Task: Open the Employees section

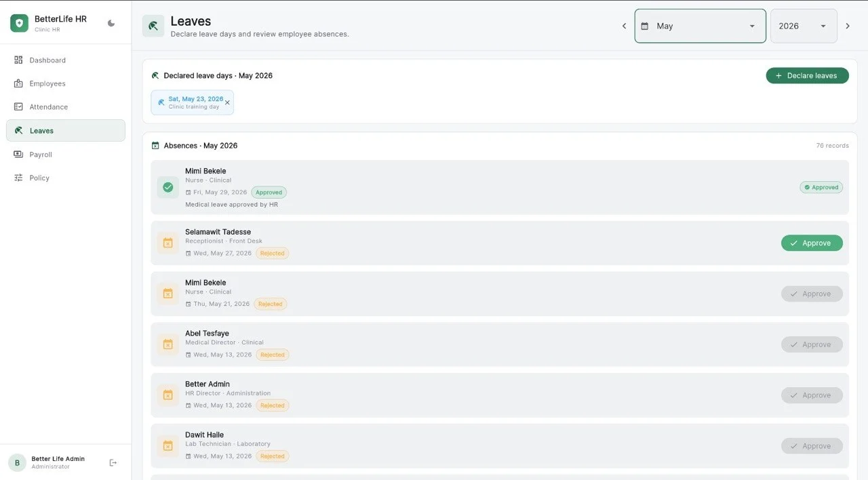Action: tap(66, 83)
